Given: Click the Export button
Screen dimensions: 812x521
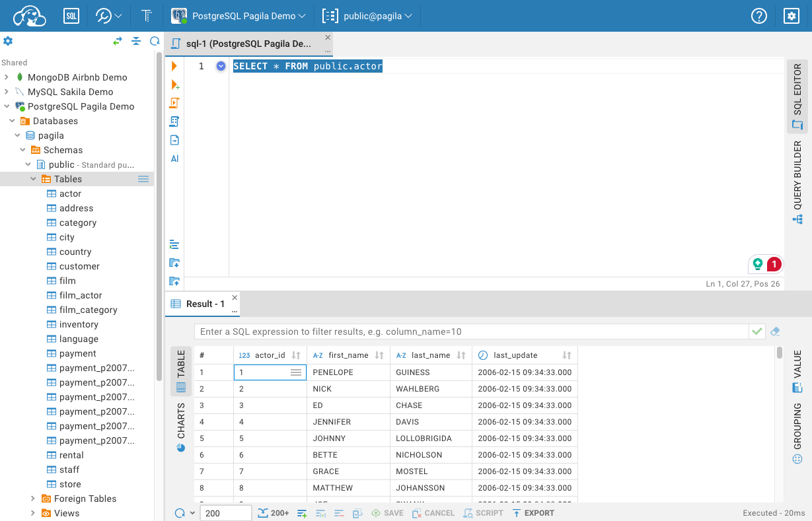Looking at the screenshot, I should point(533,513).
